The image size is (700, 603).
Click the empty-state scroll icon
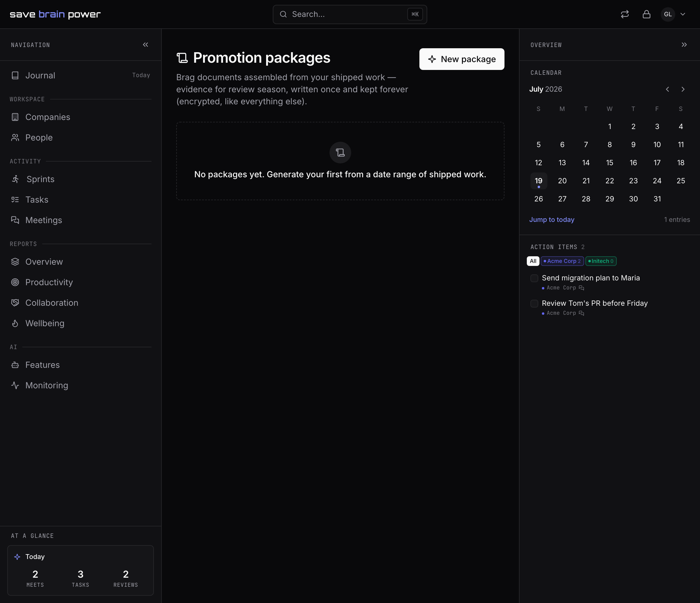[340, 153]
